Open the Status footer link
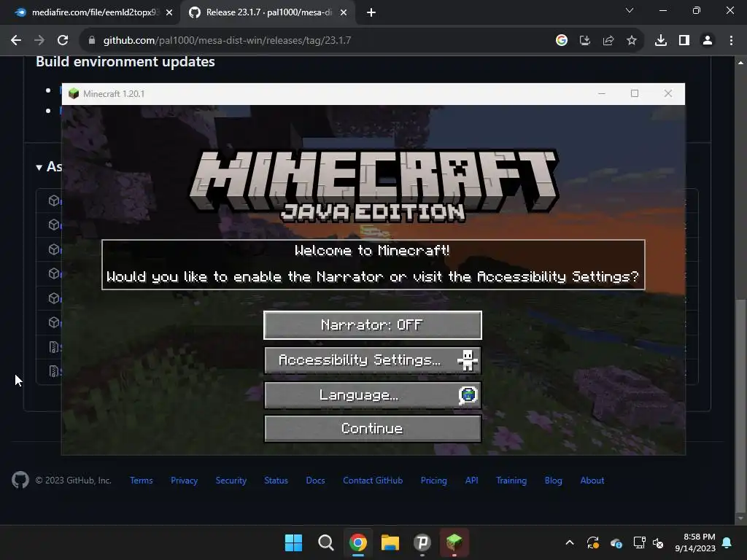This screenshot has height=560, width=747. click(x=276, y=481)
